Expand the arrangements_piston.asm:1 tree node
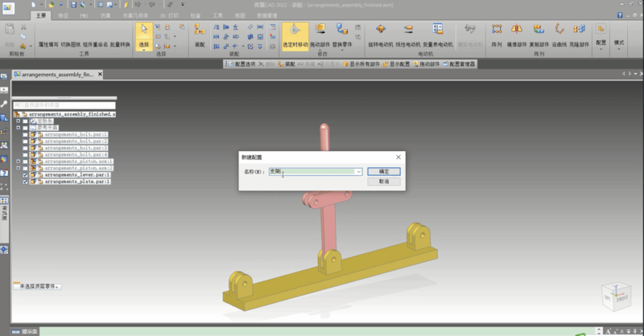The image size is (644, 336). pyautogui.click(x=19, y=161)
